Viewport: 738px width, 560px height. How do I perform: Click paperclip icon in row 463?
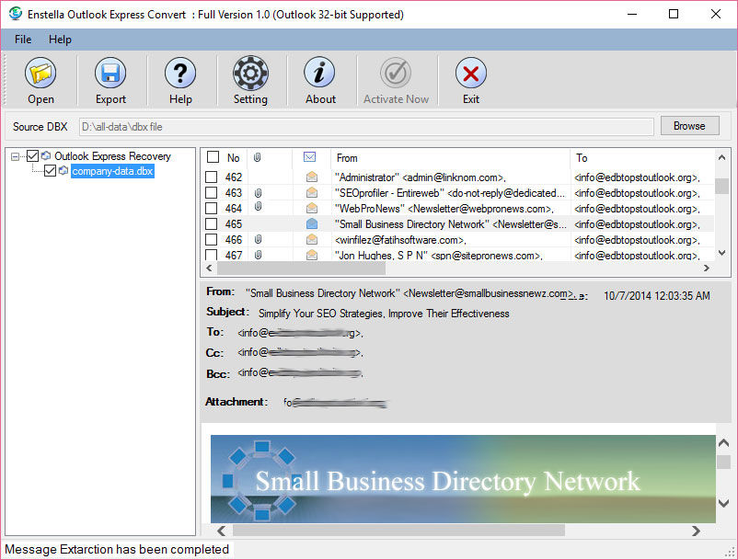(258, 193)
